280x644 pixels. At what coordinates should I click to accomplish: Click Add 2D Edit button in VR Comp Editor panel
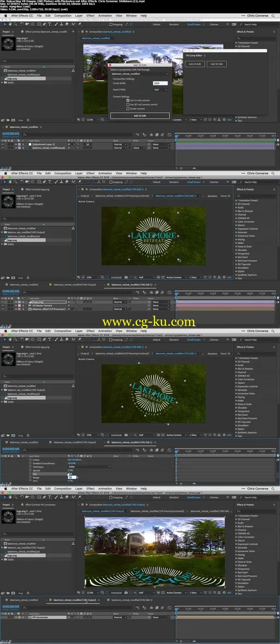pyautogui.click(x=195, y=64)
